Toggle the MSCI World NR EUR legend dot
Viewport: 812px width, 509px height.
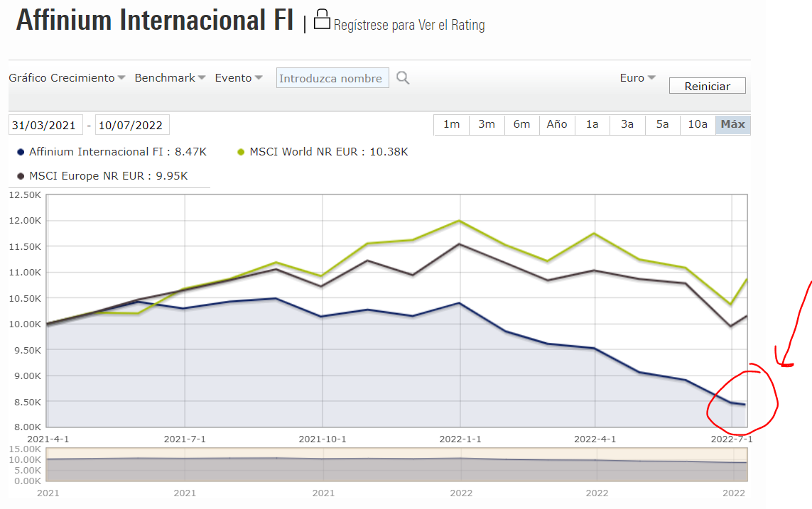pos(241,152)
